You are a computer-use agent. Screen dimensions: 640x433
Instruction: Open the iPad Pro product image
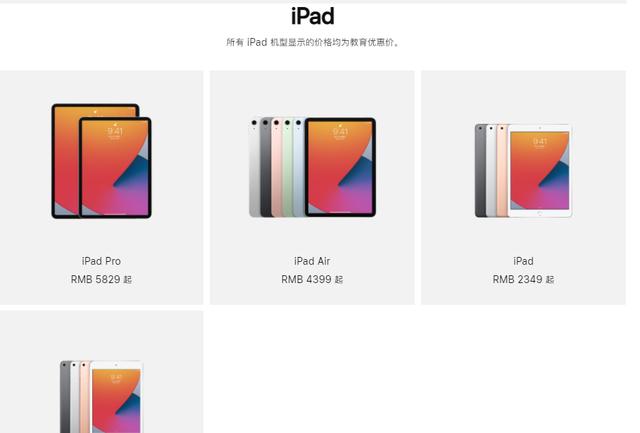point(101,161)
